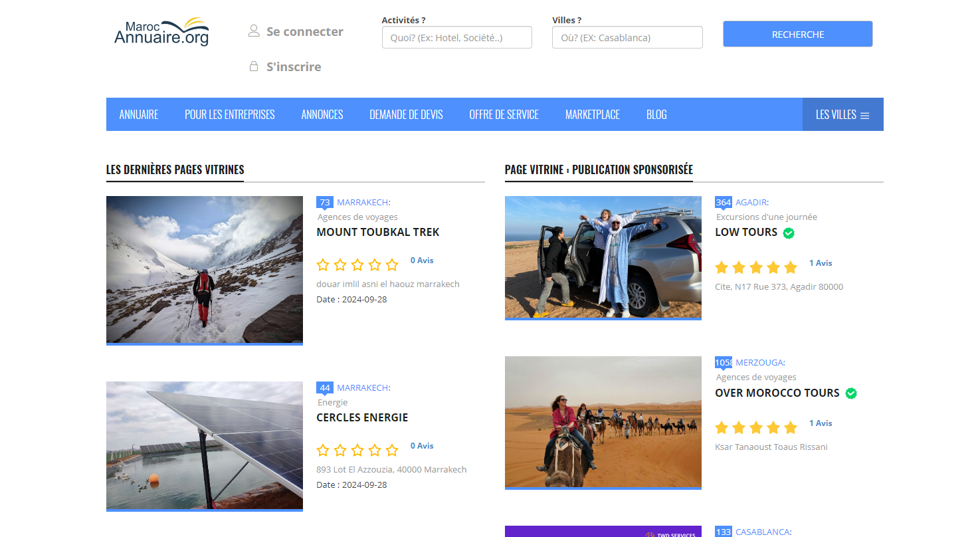
Task: Focus the Activités search field
Action: pyautogui.click(x=457, y=37)
